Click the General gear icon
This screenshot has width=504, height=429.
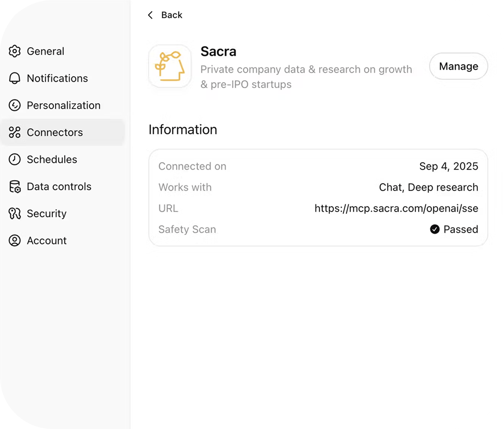[x=15, y=51]
